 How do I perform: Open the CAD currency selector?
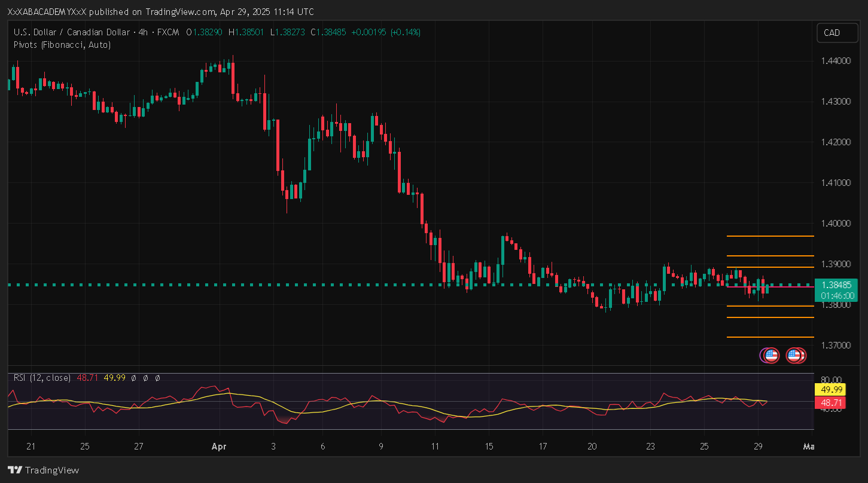(x=832, y=33)
